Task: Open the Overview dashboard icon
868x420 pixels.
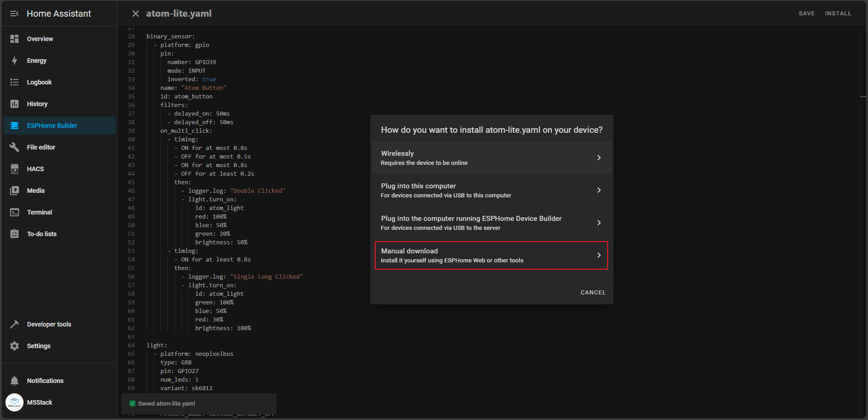Action: pos(14,39)
